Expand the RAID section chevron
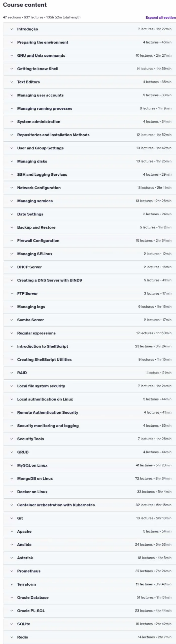The width and height of the screenshot is (176, 644). click(x=12, y=373)
